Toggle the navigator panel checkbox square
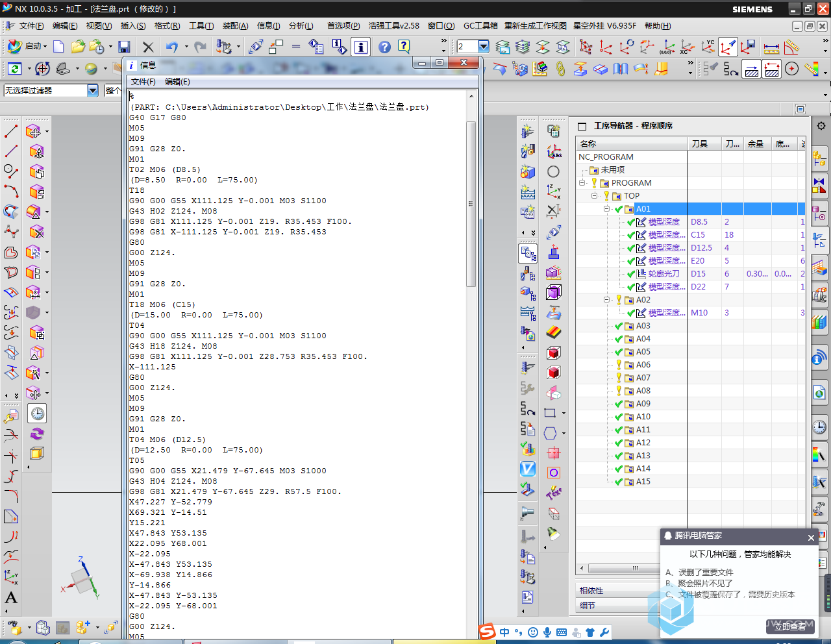Screen dimensions: 831x644 click(582, 126)
